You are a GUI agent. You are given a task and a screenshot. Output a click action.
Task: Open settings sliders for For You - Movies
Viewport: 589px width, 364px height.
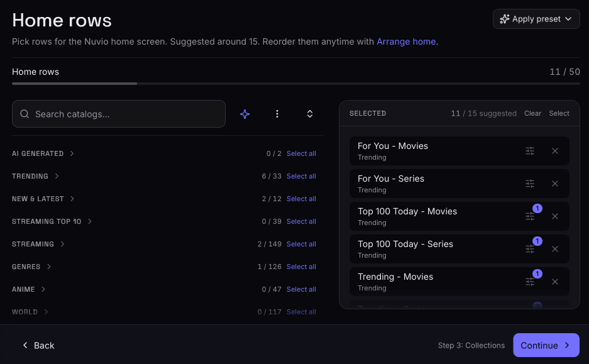(x=530, y=151)
